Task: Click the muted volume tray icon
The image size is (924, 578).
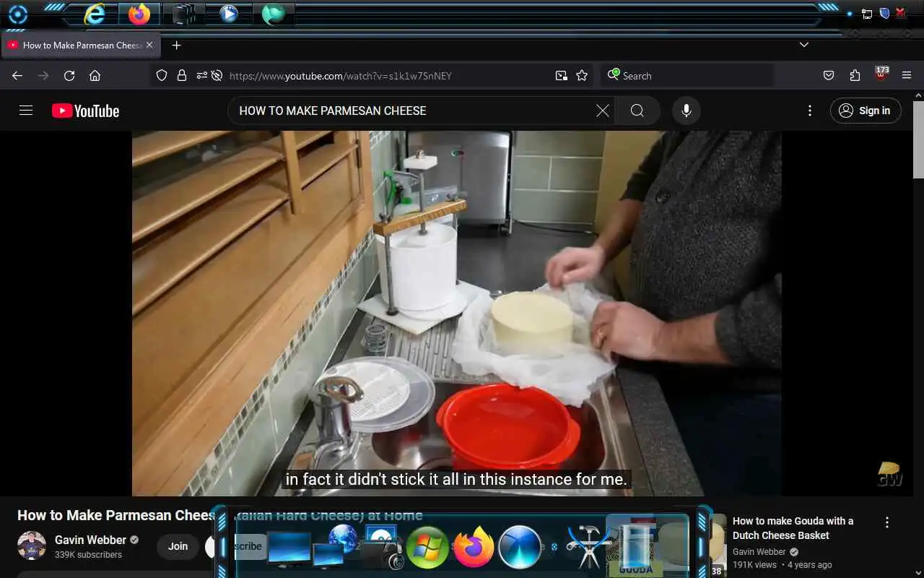Action: click(900, 13)
